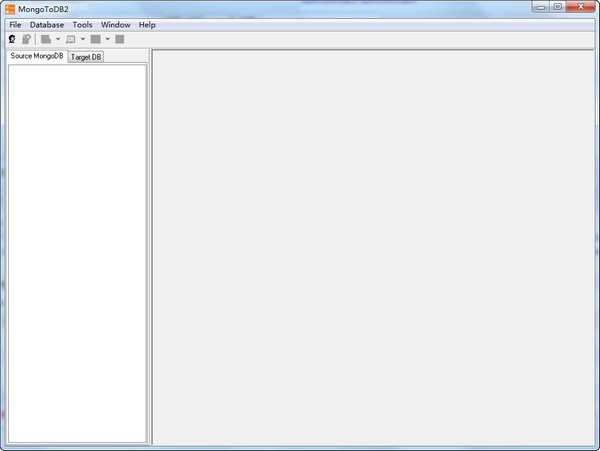Open the Database menu
Screen dimensions: 600x451
[x=47, y=24]
